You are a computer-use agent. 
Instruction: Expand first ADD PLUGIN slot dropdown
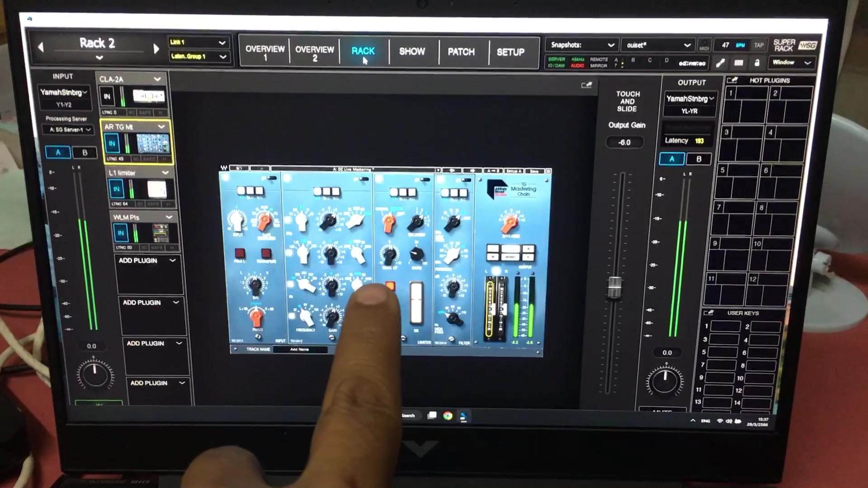coord(172,260)
